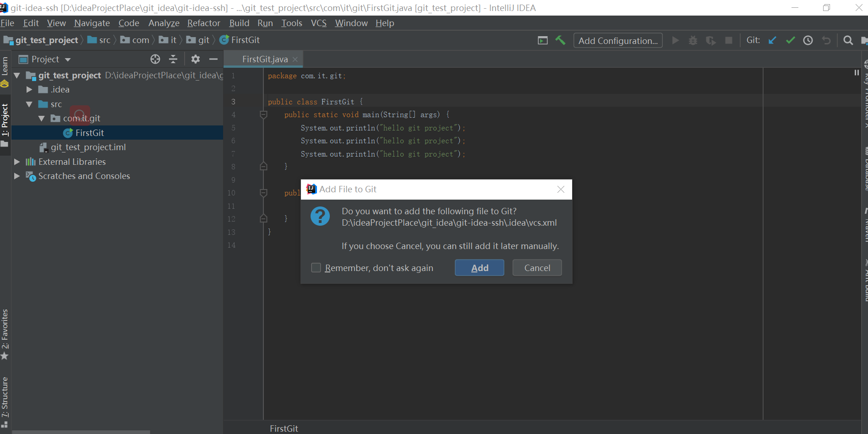Expand External Libraries
868x434 pixels.
click(x=17, y=162)
